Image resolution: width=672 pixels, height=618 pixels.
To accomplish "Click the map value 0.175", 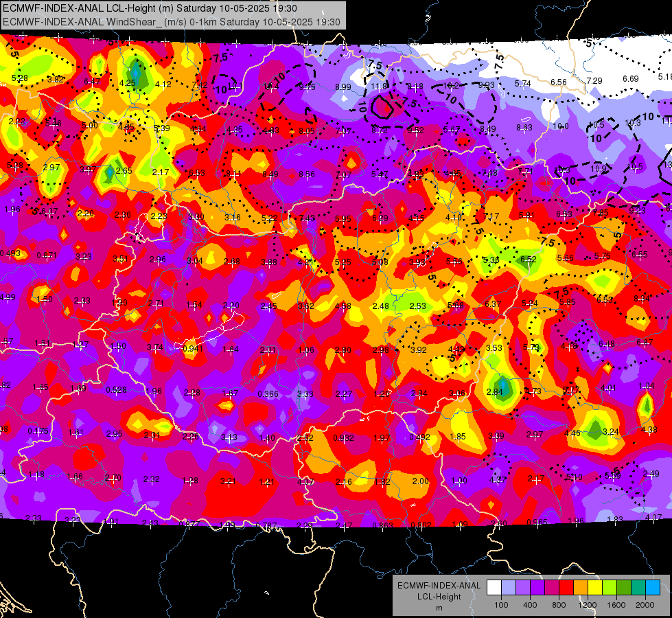I will (x=38, y=431).
